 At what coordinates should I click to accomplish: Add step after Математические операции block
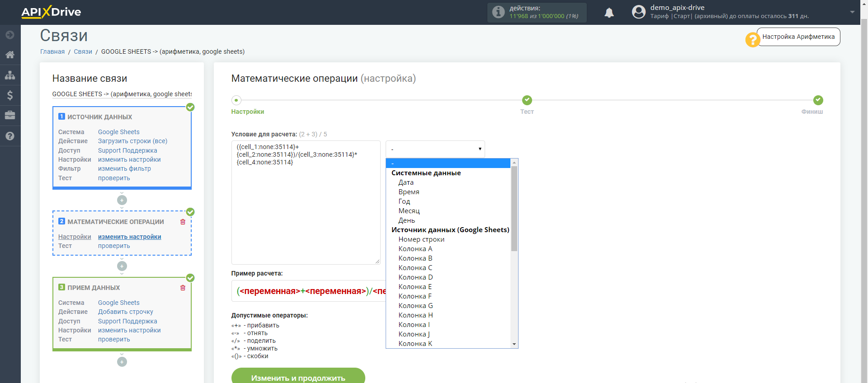click(x=122, y=266)
